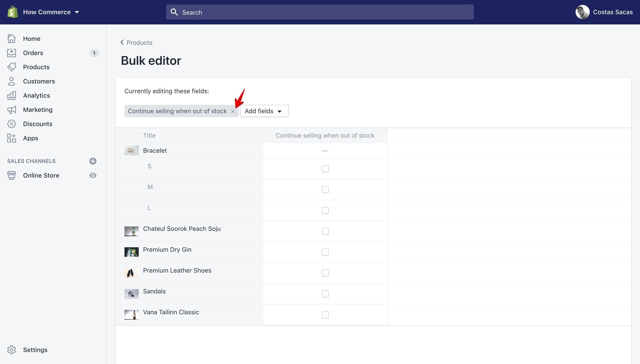Click the Marketing megaphone icon
The height and width of the screenshot is (364, 640).
click(12, 110)
